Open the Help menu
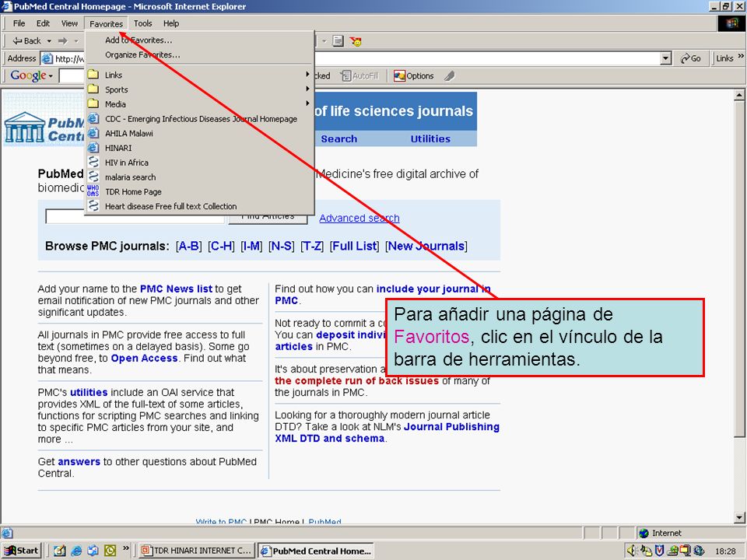747x560 pixels. pos(171,23)
